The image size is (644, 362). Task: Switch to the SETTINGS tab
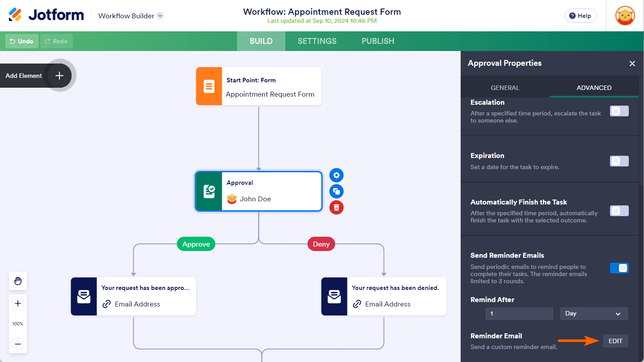pyautogui.click(x=317, y=41)
